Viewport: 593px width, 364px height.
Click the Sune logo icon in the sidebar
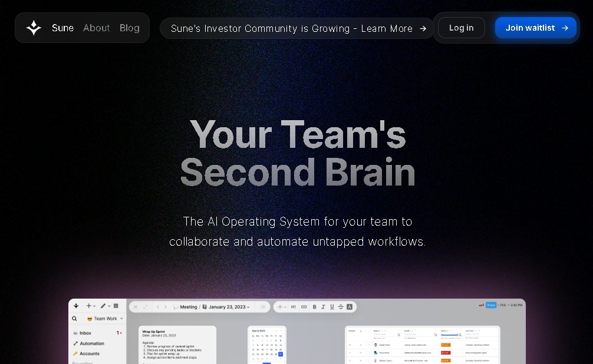click(x=75, y=306)
